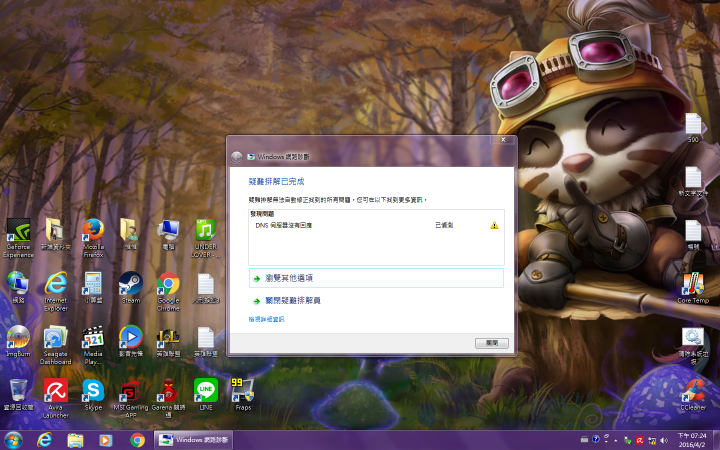The width and height of the screenshot is (720, 450).
Task: Open the media player taskbar icon
Action: click(106, 440)
